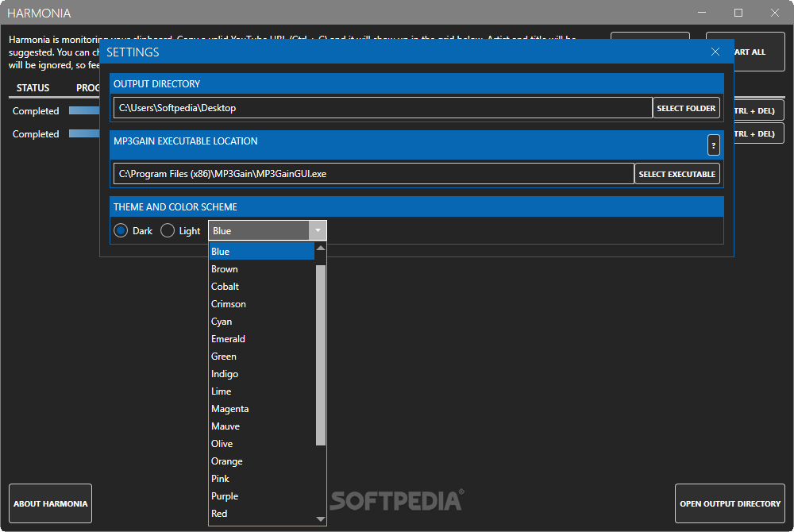Choose Purple color scheme
Viewport: 794px width, 532px height.
(x=262, y=496)
